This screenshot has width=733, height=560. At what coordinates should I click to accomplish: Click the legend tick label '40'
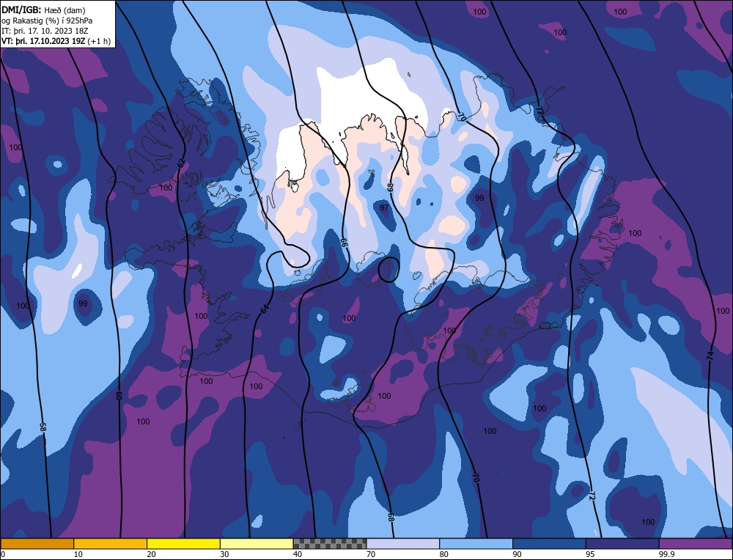click(x=298, y=554)
